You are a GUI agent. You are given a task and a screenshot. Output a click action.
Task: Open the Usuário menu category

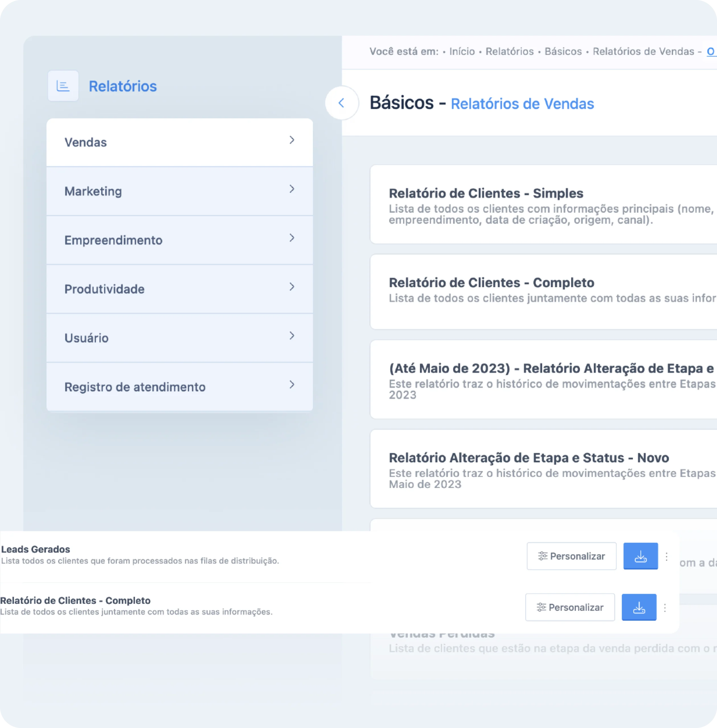click(180, 338)
